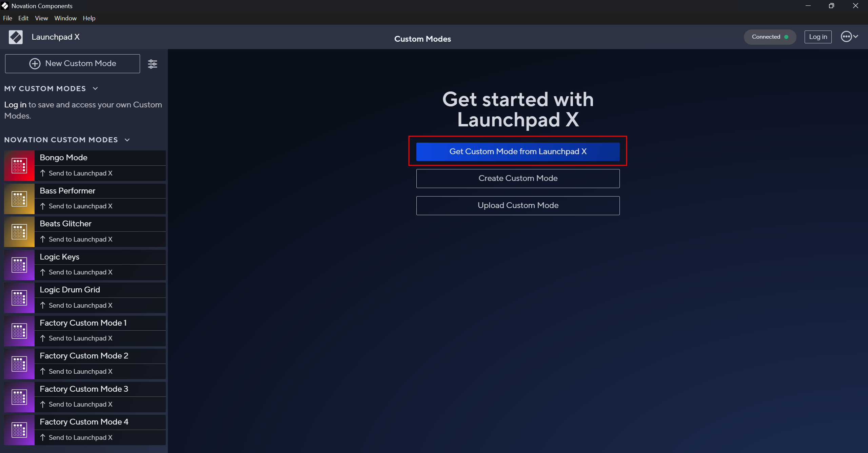Viewport: 868px width, 453px height.
Task: Open the Factory Custom Mode 4 entry
Action: pos(100,422)
